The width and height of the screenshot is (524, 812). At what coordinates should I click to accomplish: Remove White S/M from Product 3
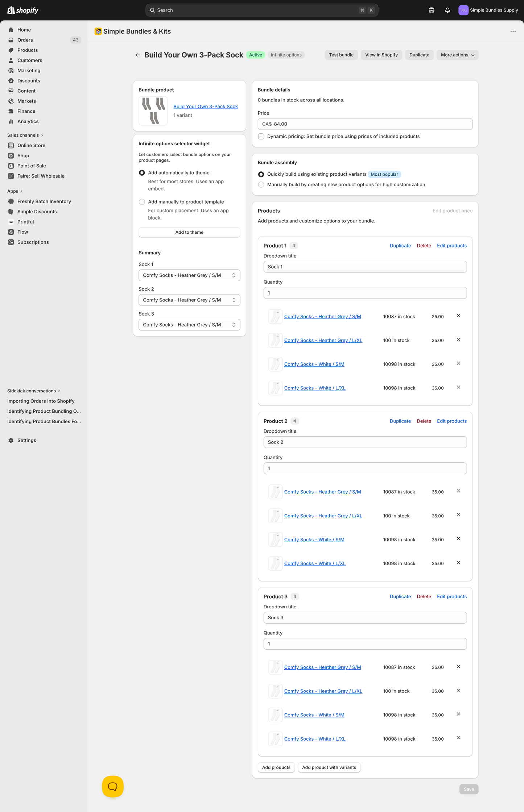[458, 714]
